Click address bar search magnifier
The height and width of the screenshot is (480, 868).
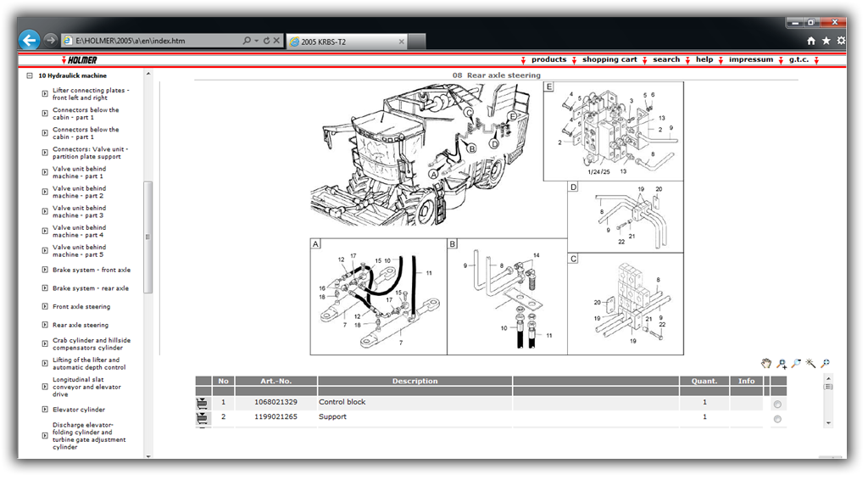point(247,41)
